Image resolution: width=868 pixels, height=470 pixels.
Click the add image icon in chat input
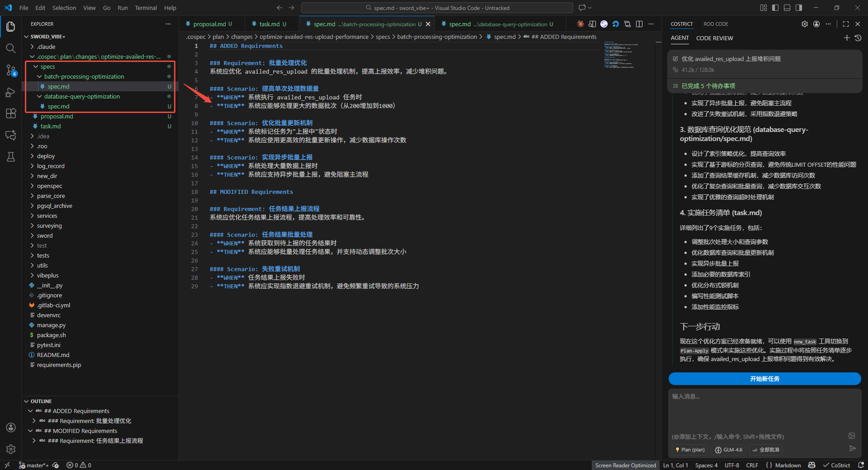pos(852,436)
